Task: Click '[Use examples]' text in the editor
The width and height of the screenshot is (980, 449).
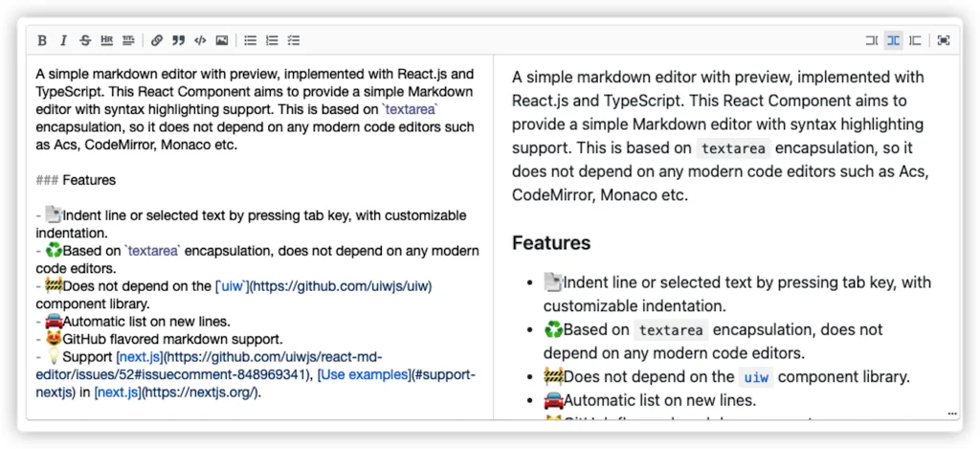Action: tap(363, 375)
